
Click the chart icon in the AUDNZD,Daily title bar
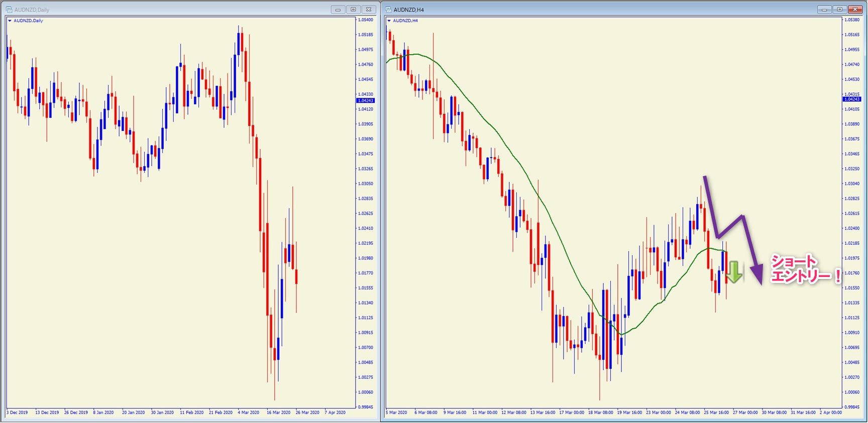pos(9,10)
